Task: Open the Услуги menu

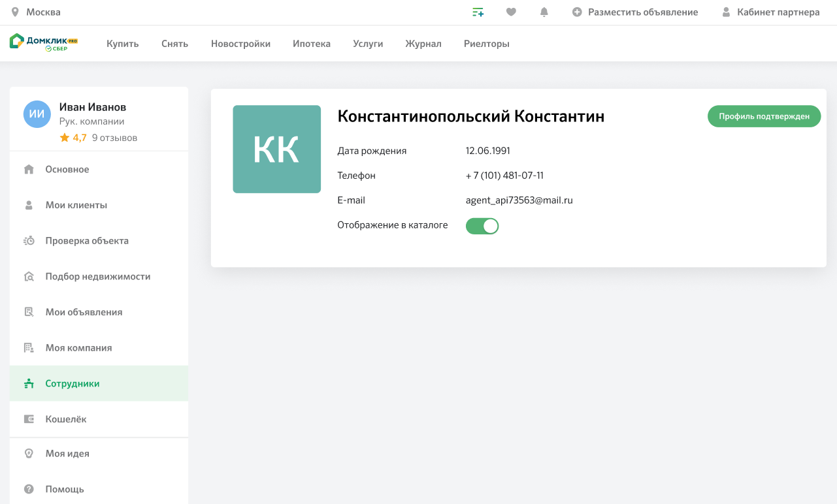Action: 368,44
